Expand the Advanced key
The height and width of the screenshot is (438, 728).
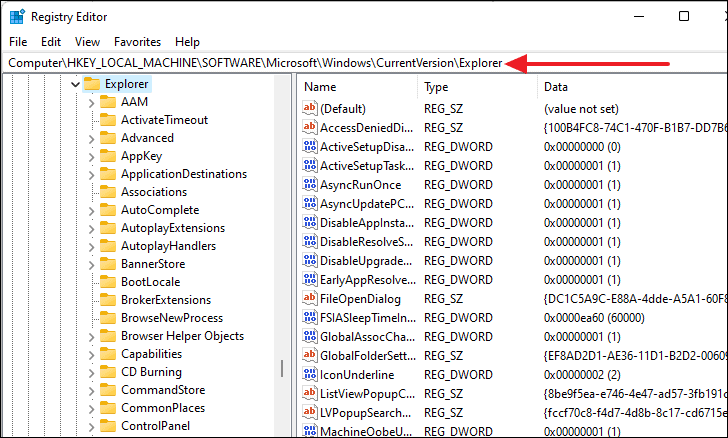91,139
